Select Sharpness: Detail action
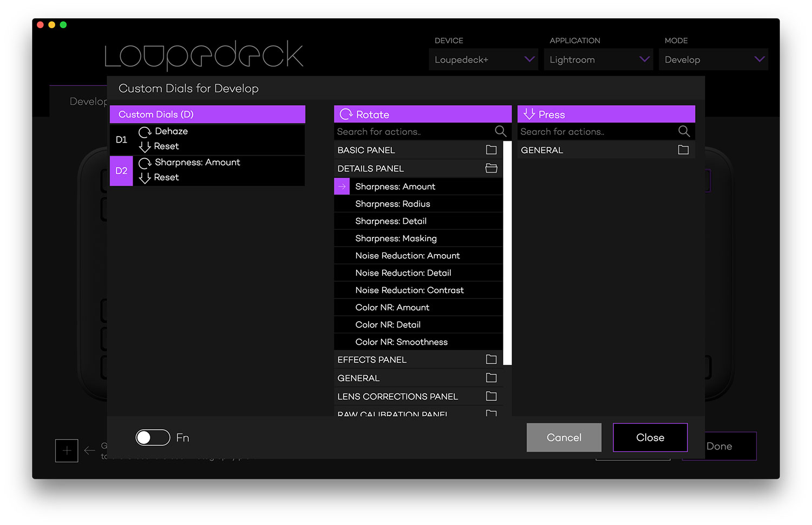This screenshot has width=812, height=525. [418, 221]
